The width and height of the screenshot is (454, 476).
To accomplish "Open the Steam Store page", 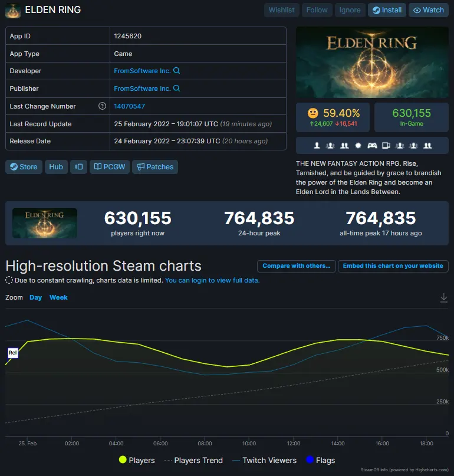I will pyautogui.click(x=24, y=167).
